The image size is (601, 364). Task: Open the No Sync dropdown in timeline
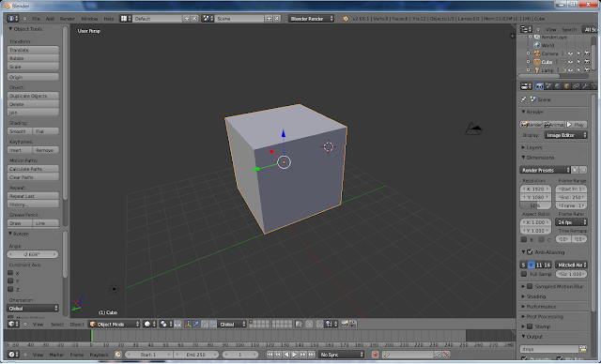coord(342,355)
